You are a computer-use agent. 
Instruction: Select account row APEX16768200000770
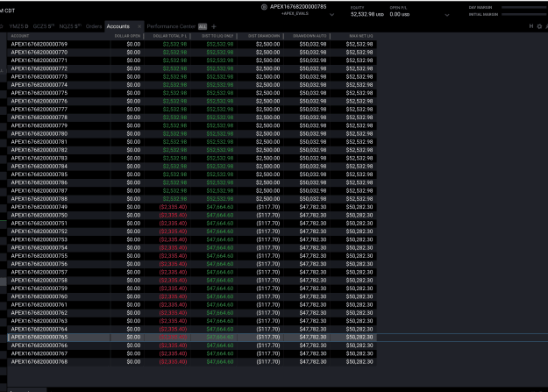tap(192, 53)
